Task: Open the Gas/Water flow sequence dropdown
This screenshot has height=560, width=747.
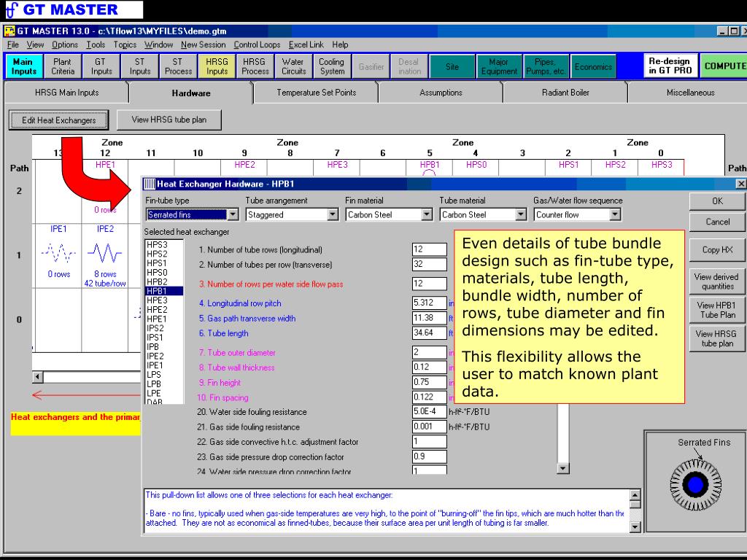Action: (615, 215)
